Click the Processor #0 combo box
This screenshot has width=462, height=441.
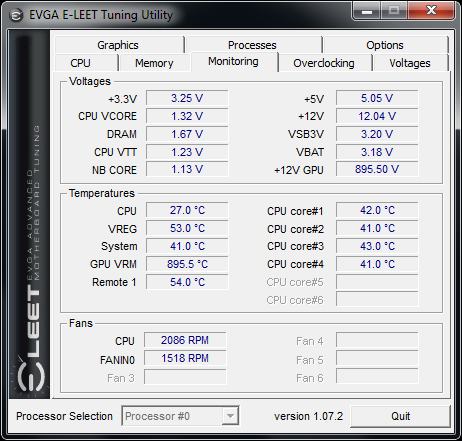[x=180, y=416]
